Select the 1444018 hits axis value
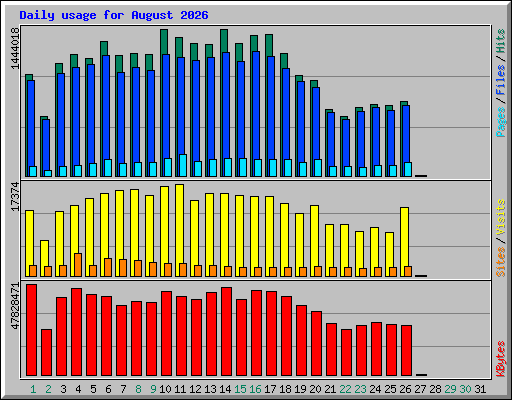Screen dimensions: 512x400 pos(15,49)
